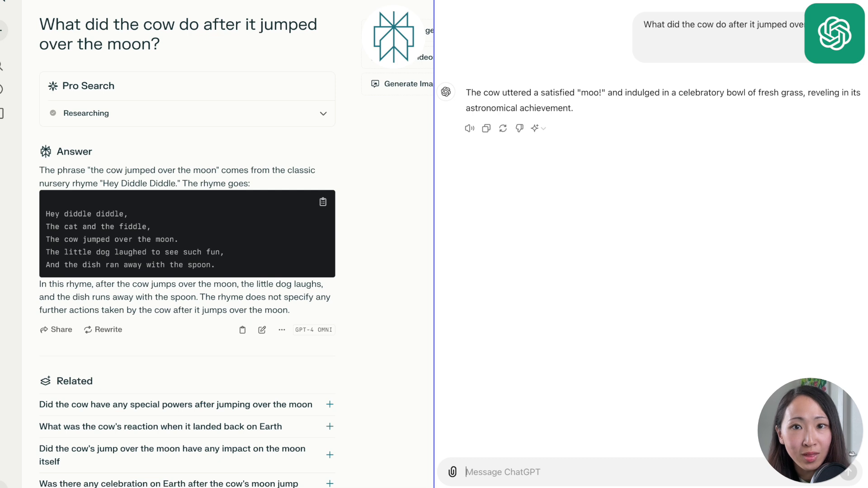Toggle the ChatGPT response regenerate icon

pos(503,128)
